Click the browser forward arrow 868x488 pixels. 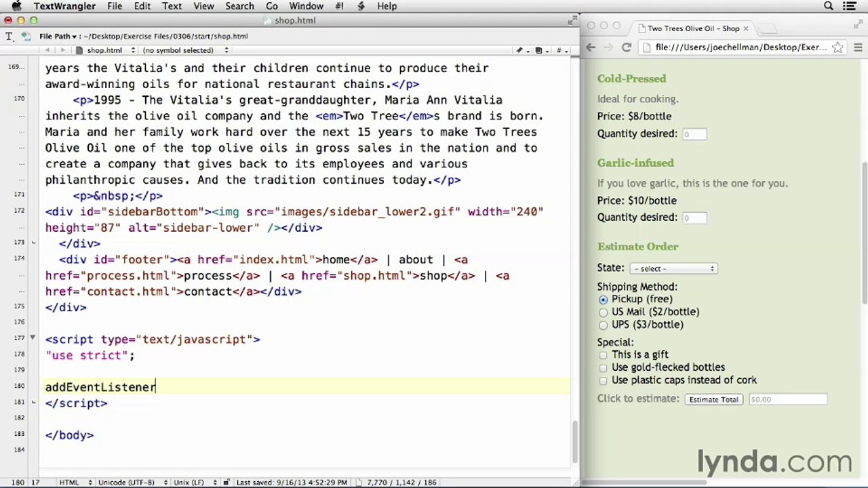608,47
